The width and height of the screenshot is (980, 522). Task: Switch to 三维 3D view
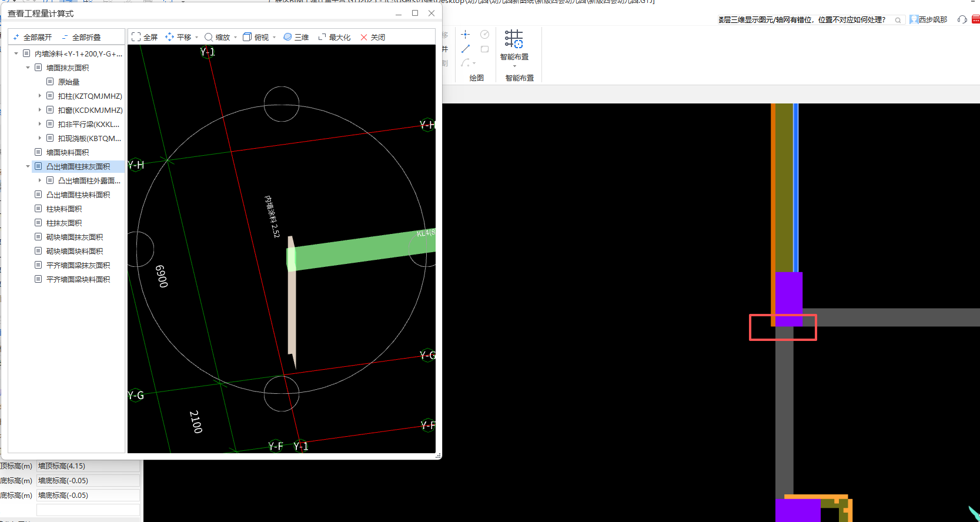pos(296,37)
